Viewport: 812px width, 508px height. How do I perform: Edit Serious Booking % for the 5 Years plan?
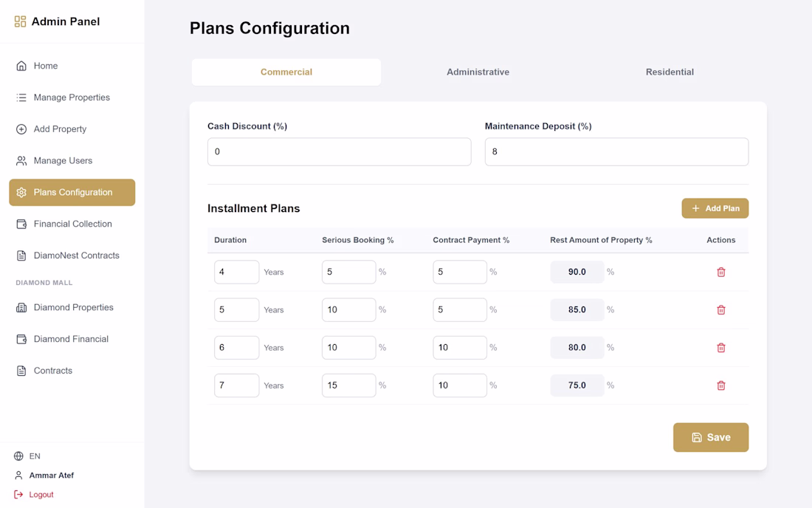[348, 309]
